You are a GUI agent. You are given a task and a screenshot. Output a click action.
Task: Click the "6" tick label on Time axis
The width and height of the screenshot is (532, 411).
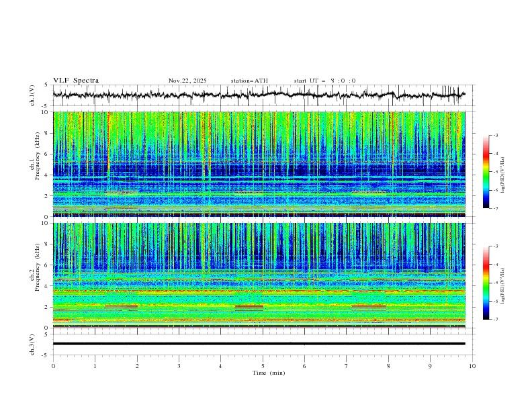(x=304, y=366)
